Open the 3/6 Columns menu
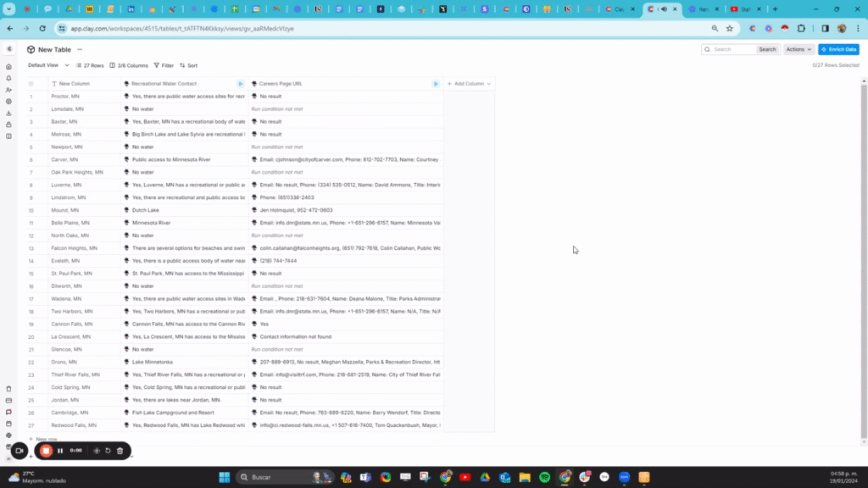 pos(129,65)
